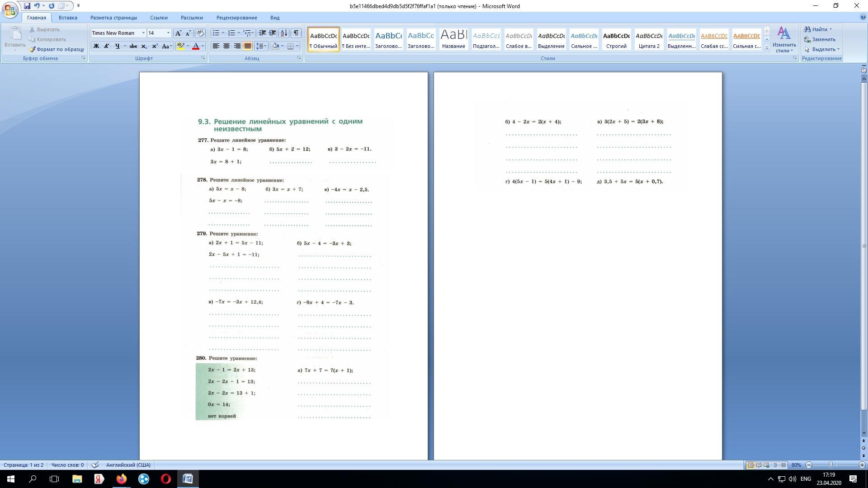Open the Рецензирование ribbon tab

(236, 18)
